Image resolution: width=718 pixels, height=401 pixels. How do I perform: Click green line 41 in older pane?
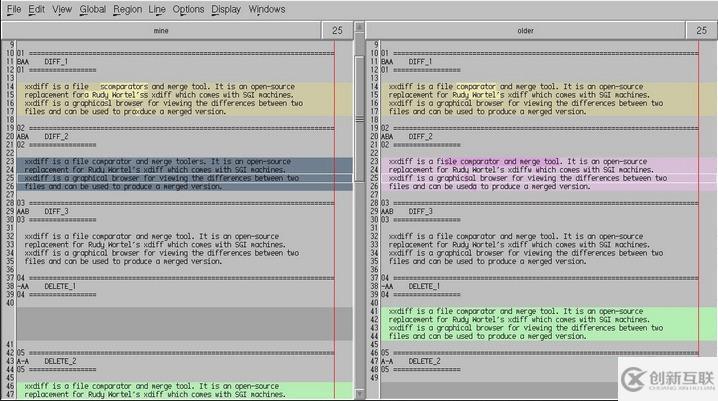click(549, 311)
